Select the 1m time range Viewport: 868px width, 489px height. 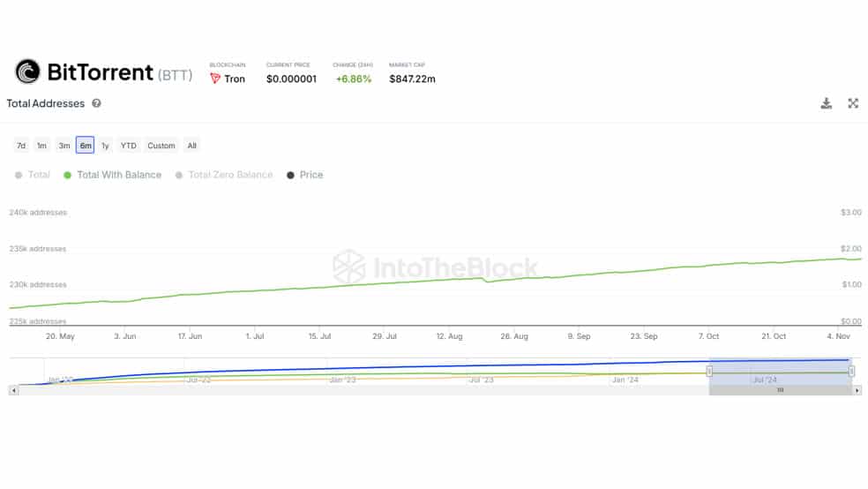point(41,146)
